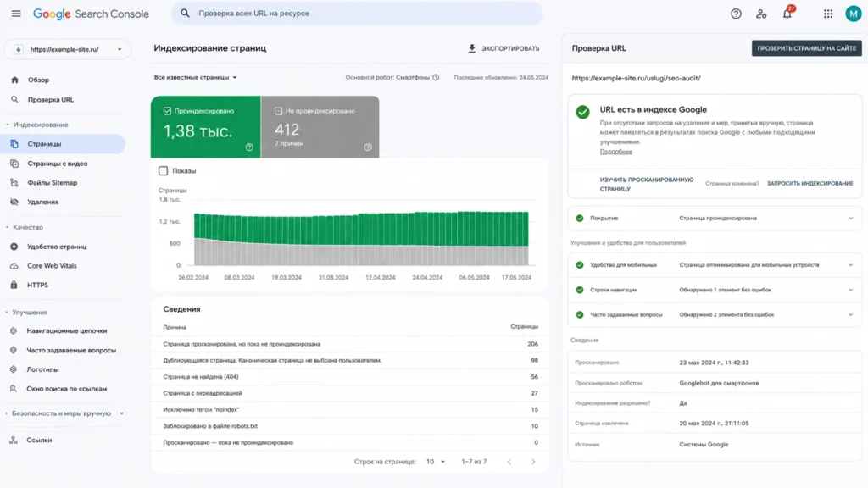868x488 pixels.
Task: Expand the Покрытие row
Action: [x=715, y=218]
